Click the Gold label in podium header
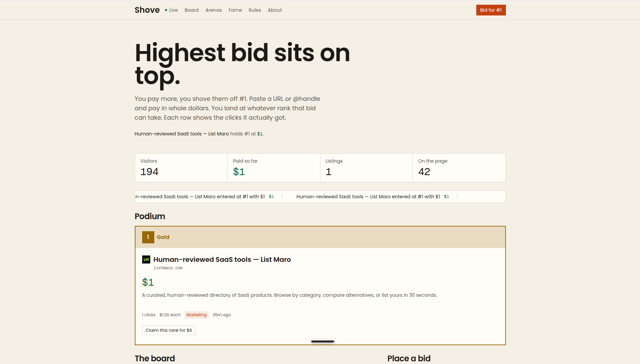The image size is (640, 364). [163, 237]
